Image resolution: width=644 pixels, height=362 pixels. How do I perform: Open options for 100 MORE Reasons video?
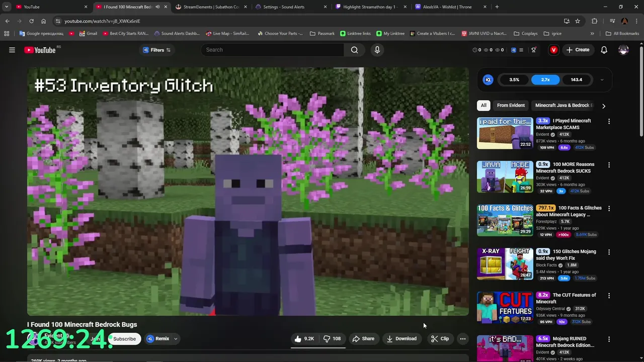pos(609,165)
